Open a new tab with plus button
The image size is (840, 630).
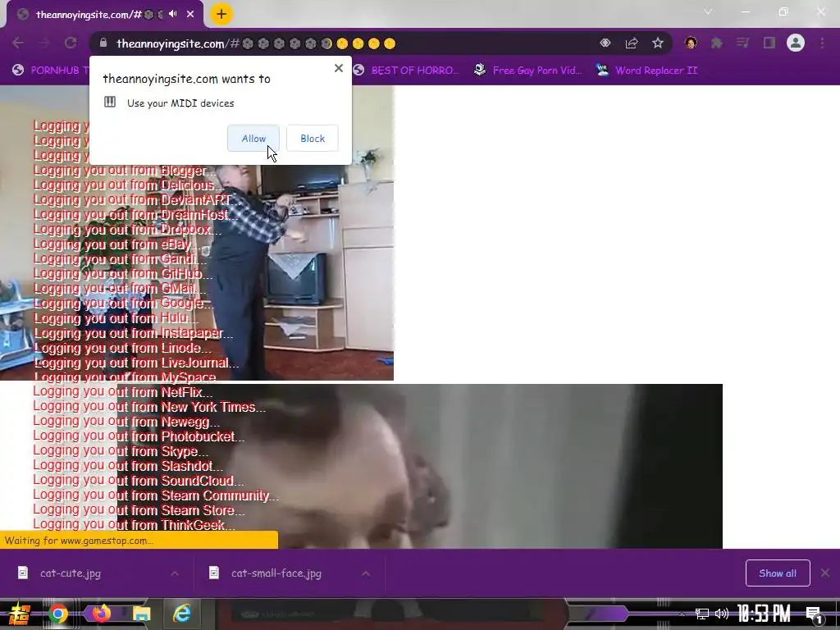(221, 14)
